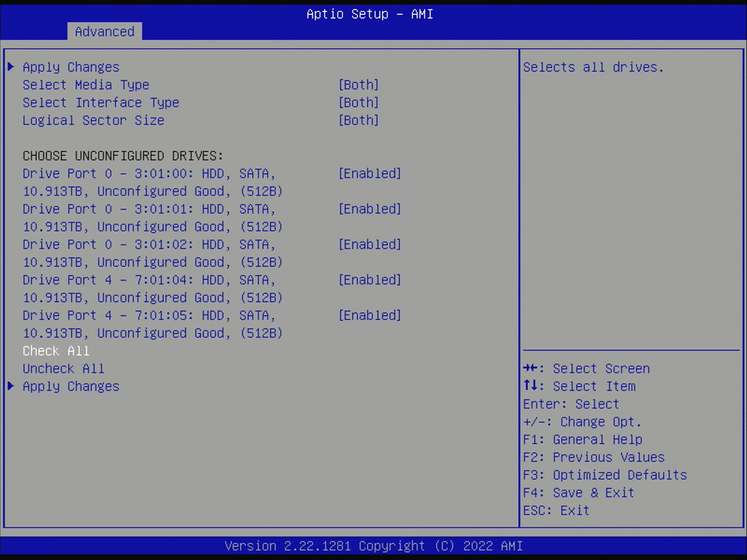Open Select Interface Type [Both] value
Screen dimensions: 747x560
pyautogui.click(x=358, y=103)
